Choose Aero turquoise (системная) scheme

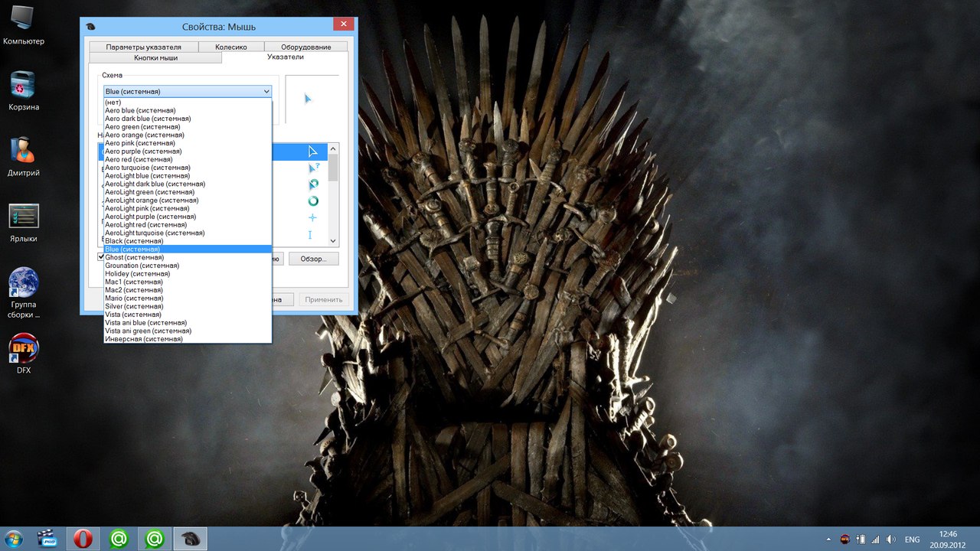tap(188, 168)
